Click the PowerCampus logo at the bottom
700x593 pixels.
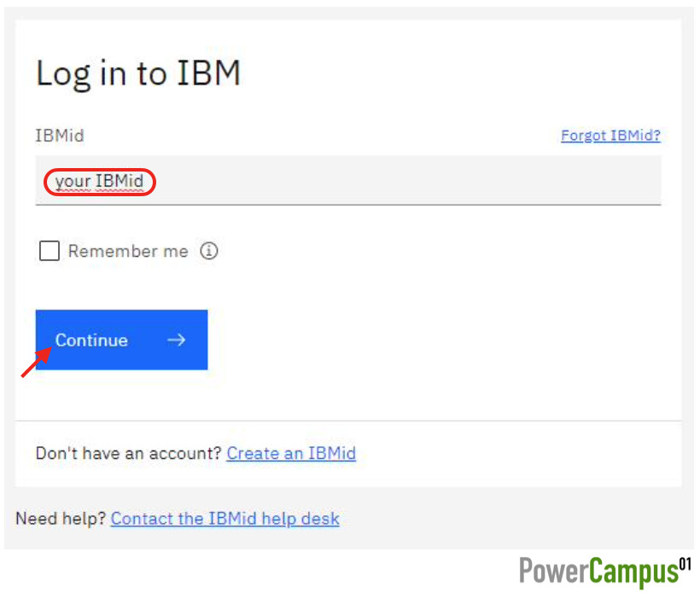tap(603, 570)
